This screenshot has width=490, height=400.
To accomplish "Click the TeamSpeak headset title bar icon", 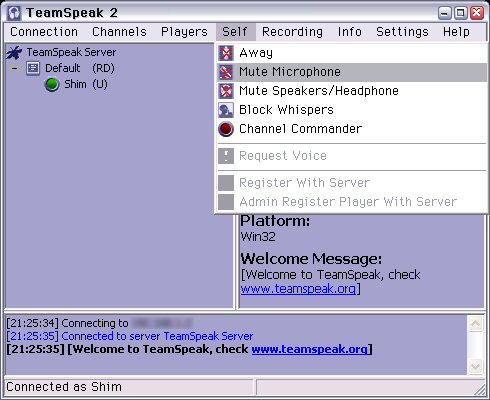I will pos(14,13).
